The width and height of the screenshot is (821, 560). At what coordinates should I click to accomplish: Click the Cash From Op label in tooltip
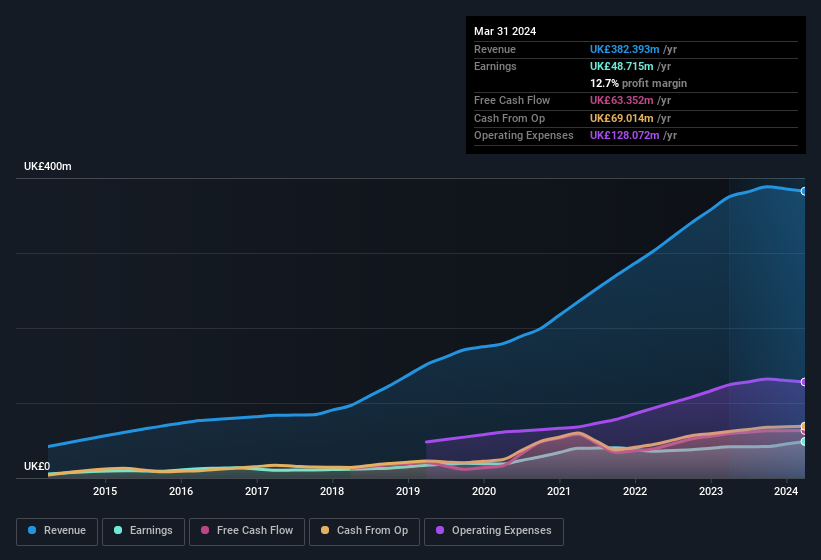click(x=509, y=118)
